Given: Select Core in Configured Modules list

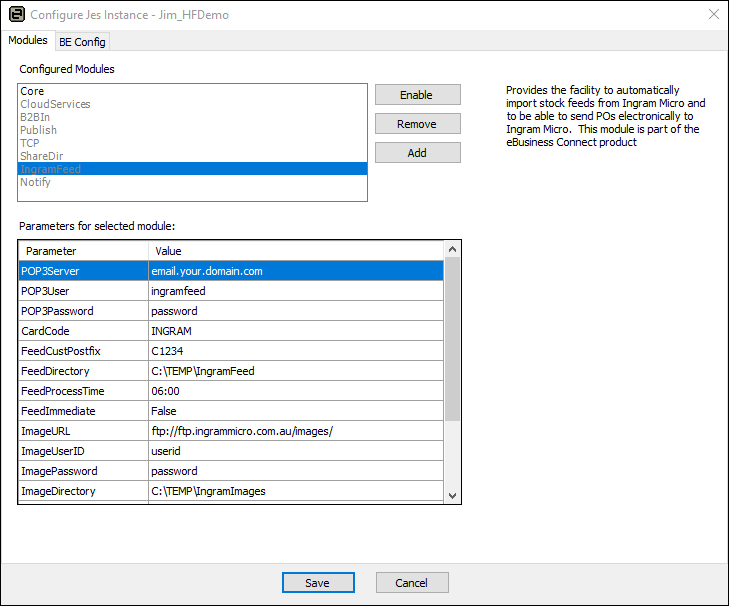Looking at the screenshot, I should coord(32,91).
